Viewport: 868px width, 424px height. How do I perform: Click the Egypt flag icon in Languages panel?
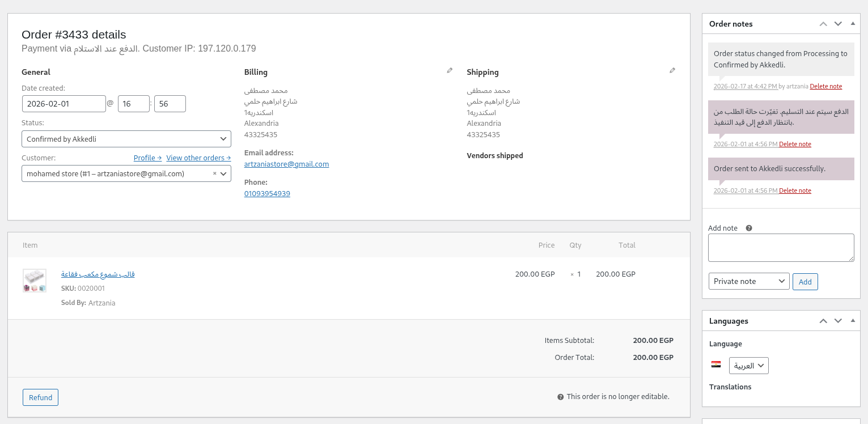pyautogui.click(x=716, y=365)
